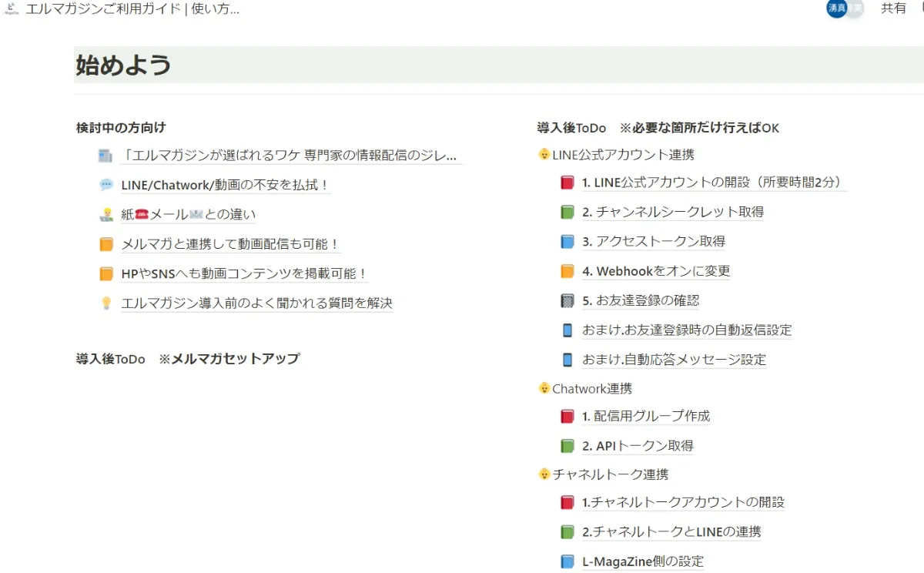The image size is (924, 573).
Task: Click orange book icon beside Webhookをオンに変更
Action: (x=567, y=271)
